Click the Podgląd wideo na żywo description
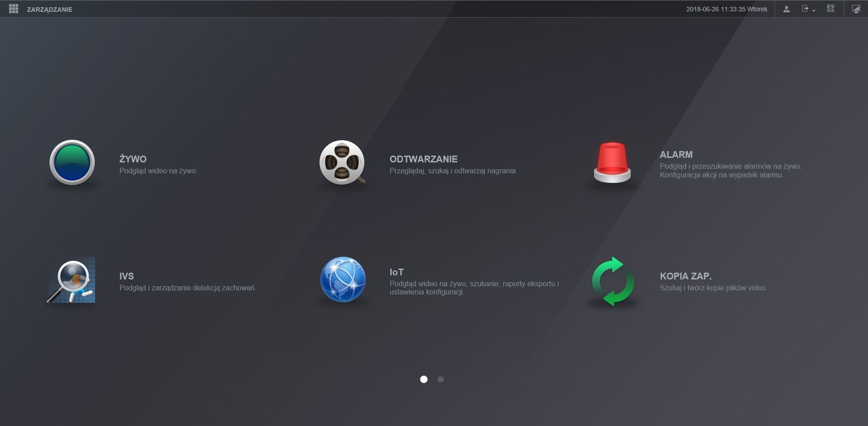This screenshot has height=426, width=868. 158,171
